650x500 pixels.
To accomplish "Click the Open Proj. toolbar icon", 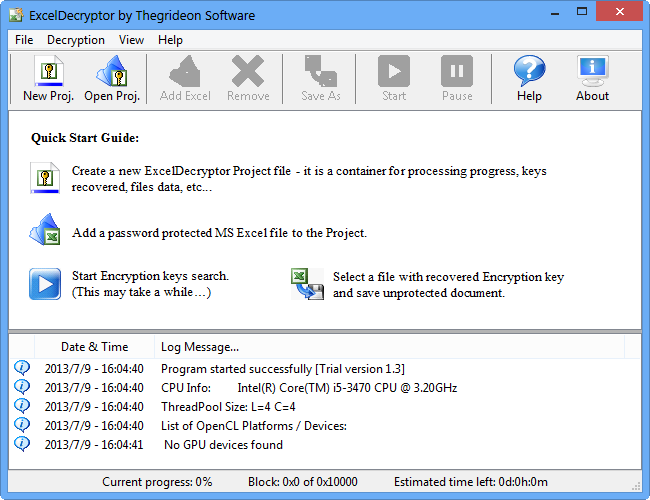I will point(112,78).
